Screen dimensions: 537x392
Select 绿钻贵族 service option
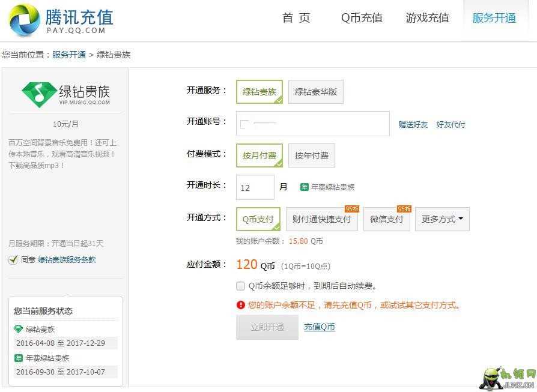(259, 92)
